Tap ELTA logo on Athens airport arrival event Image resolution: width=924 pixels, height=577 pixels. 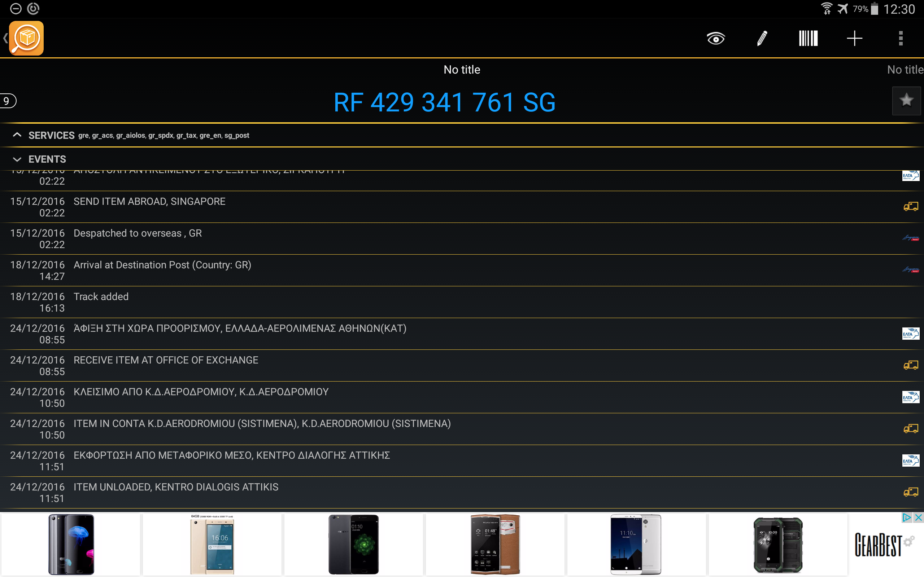point(910,334)
